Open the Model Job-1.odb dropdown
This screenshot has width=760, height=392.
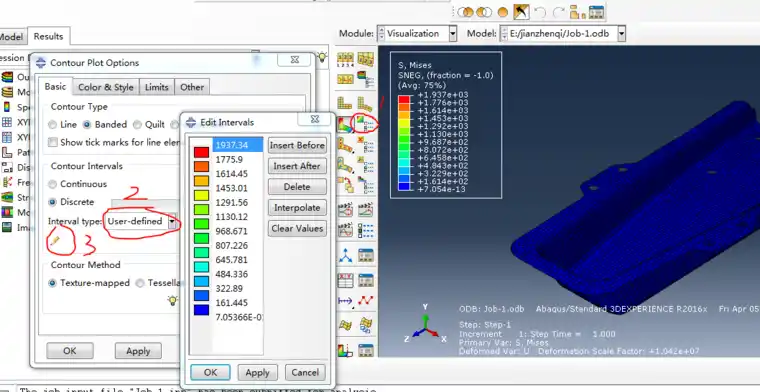tap(621, 33)
